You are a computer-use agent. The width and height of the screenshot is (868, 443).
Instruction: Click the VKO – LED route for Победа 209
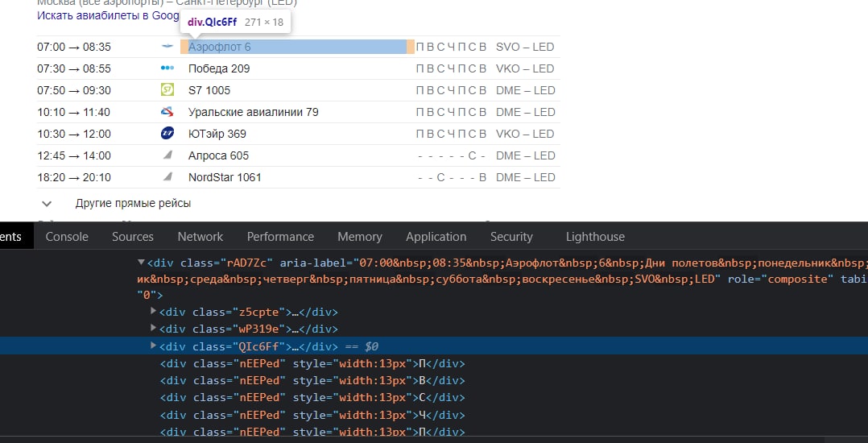click(x=525, y=68)
